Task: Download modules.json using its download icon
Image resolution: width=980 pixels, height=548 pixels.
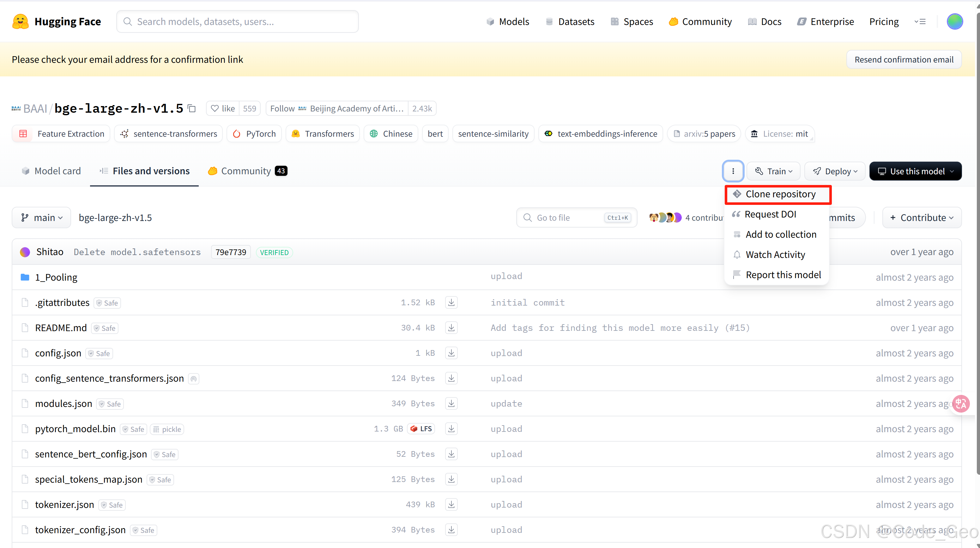Action: [x=451, y=403]
